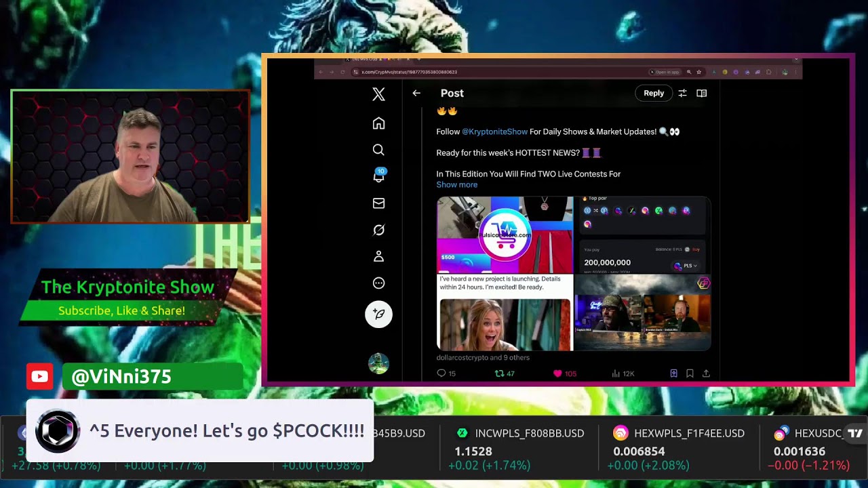This screenshot has width=868, height=488.
Task: Open the reply sort settings icon
Action: pos(682,94)
